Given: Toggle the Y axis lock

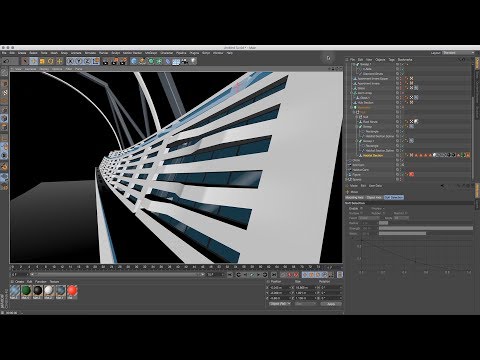Looking at the screenshot, I should pos(79,61).
